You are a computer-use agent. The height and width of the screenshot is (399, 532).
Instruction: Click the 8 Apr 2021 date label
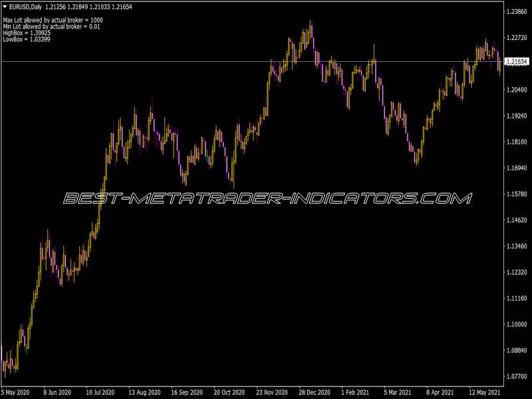[x=440, y=392]
